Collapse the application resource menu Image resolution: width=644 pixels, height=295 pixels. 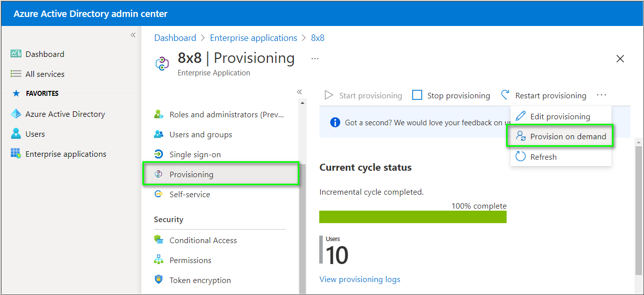299,92
